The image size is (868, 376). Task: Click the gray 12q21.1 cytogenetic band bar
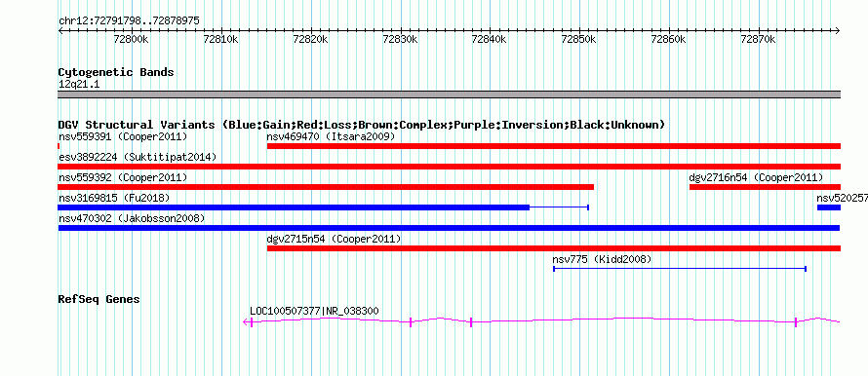pyautogui.click(x=449, y=94)
